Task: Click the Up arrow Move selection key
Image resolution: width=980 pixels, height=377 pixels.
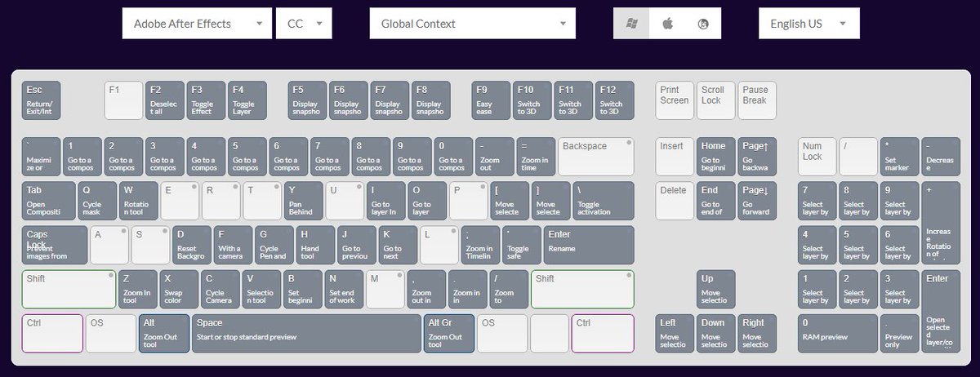Action: coord(716,289)
